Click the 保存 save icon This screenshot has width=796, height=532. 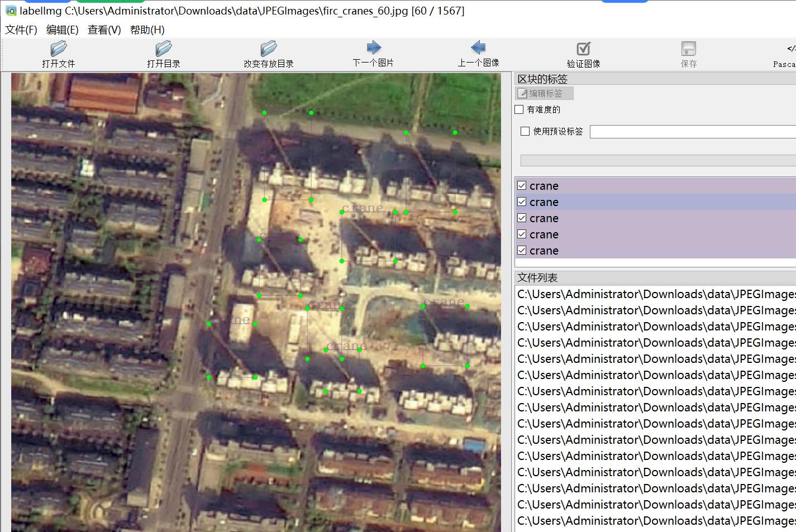[689, 49]
